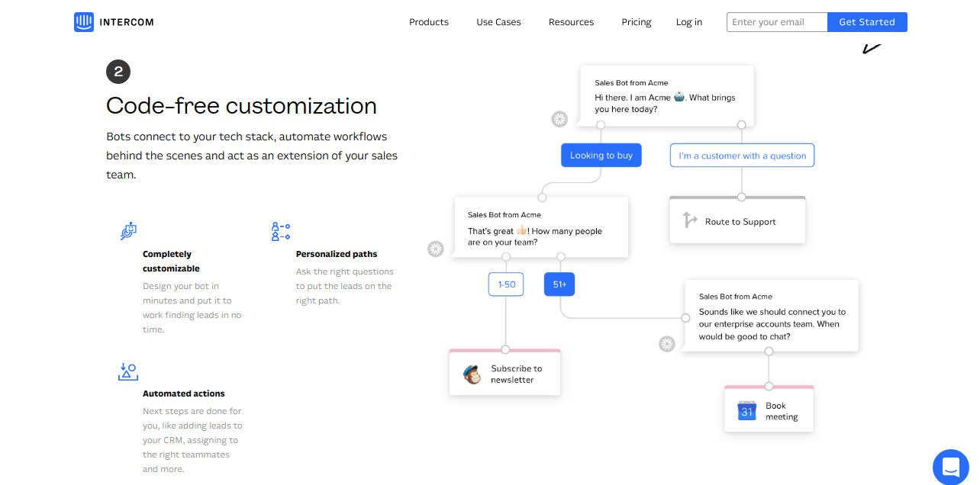Click the Completely customizable heading text
The height and width of the screenshot is (485, 980).
coord(171,261)
